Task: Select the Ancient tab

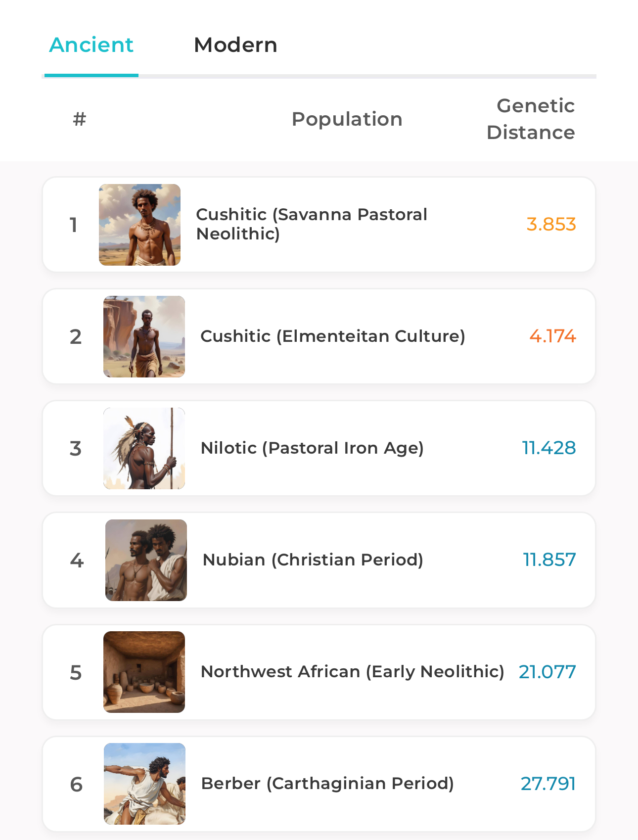Action: (x=91, y=45)
